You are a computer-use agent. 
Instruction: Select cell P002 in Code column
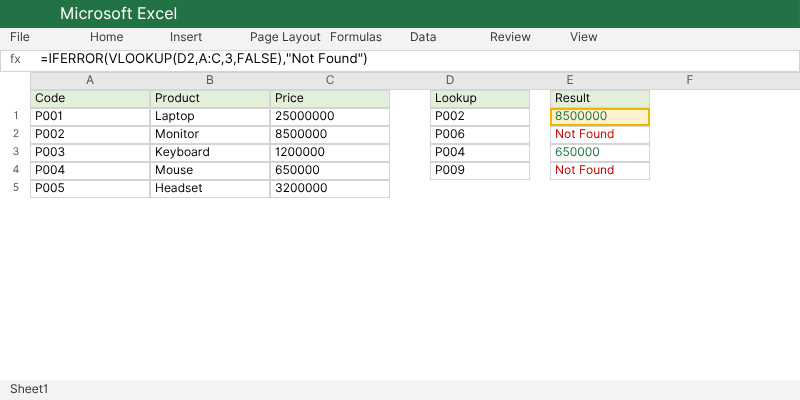pos(90,135)
